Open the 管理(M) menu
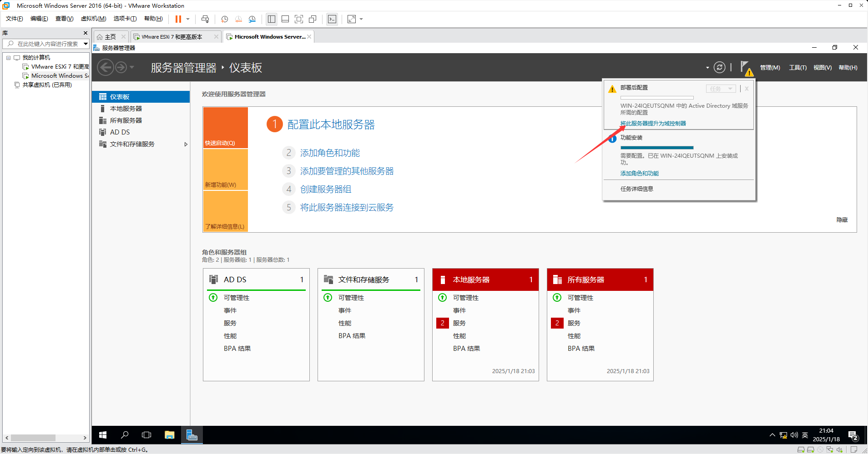Viewport: 868px width, 454px height. 770,68
